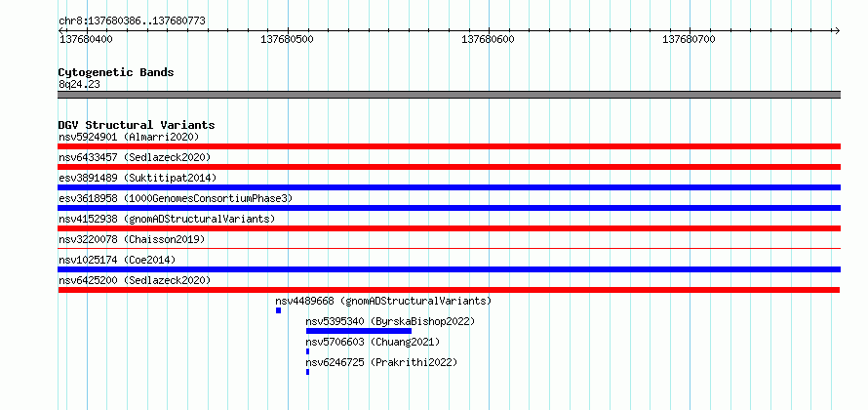Click the blue bar for nsv5395340 (ByrskaBishop2022)

359,331
